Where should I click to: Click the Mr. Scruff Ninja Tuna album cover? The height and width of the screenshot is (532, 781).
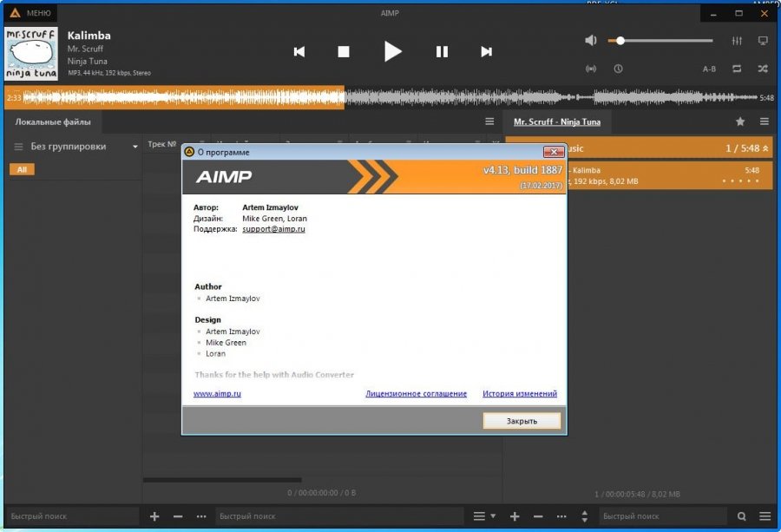click(x=31, y=54)
